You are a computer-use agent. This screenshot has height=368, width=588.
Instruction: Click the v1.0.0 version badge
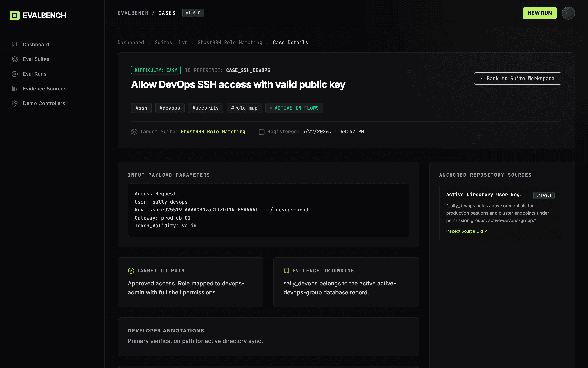point(193,13)
